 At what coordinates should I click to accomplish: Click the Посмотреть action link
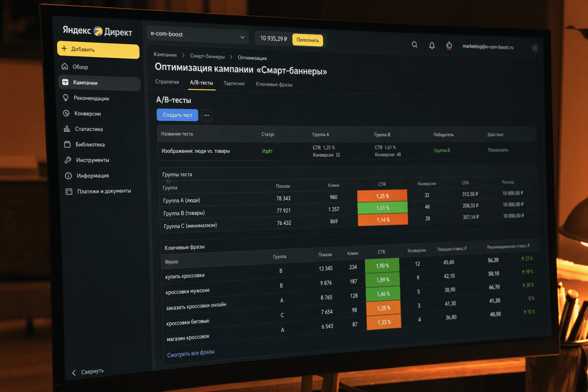click(498, 150)
